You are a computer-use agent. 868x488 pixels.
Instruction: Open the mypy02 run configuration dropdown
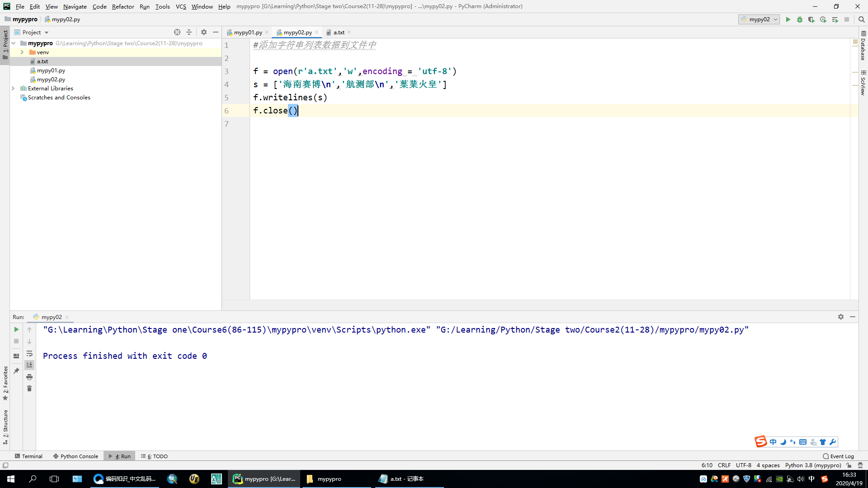point(759,19)
